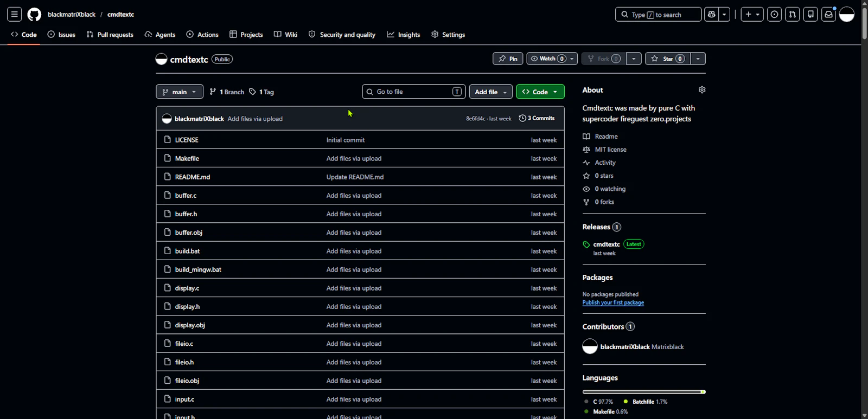868x419 pixels.
Task: Open Copilot chat icon in header
Action: point(711,15)
